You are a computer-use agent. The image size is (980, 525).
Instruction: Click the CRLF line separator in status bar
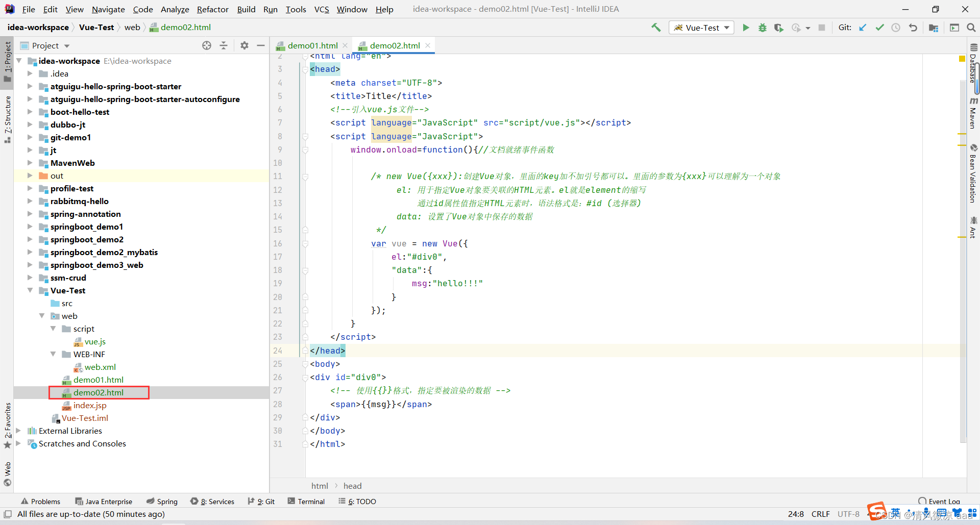tap(821, 514)
